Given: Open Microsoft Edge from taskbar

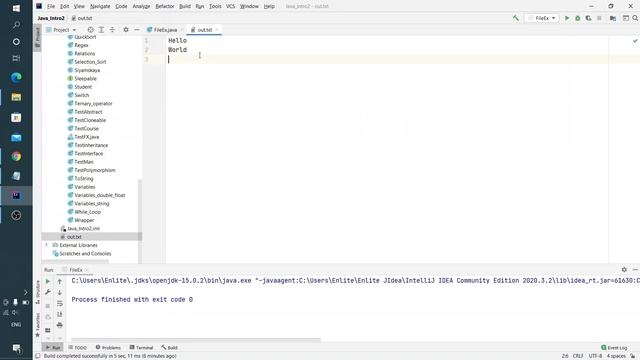Looking at the screenshot, I should pos(16,78).
